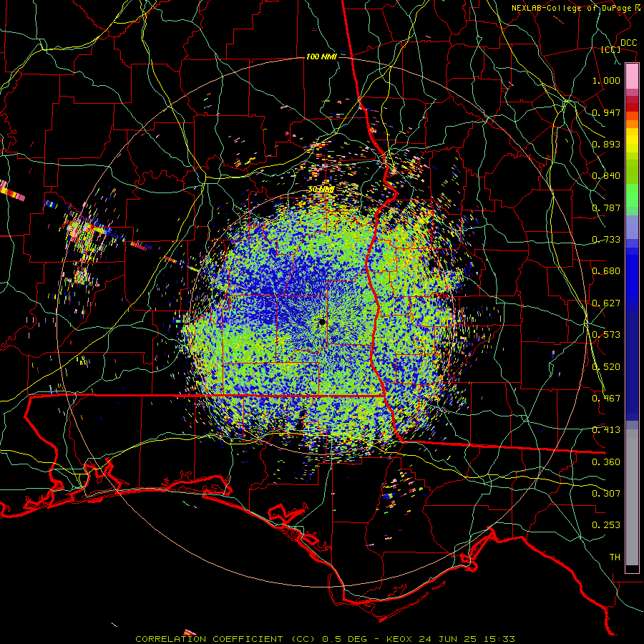
Task: Select the 1.000 legend value
Action: 606,80
